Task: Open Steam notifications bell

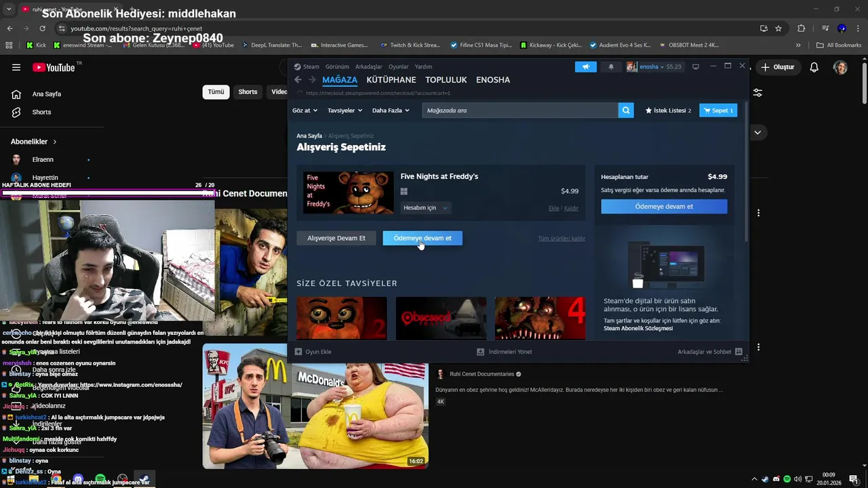Action: 611,66
